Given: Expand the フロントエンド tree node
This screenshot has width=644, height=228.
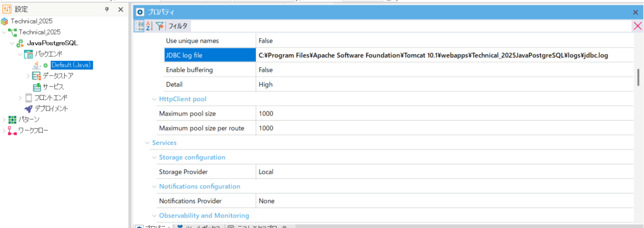Looking at the screenshot, I should tap(19, 97).
